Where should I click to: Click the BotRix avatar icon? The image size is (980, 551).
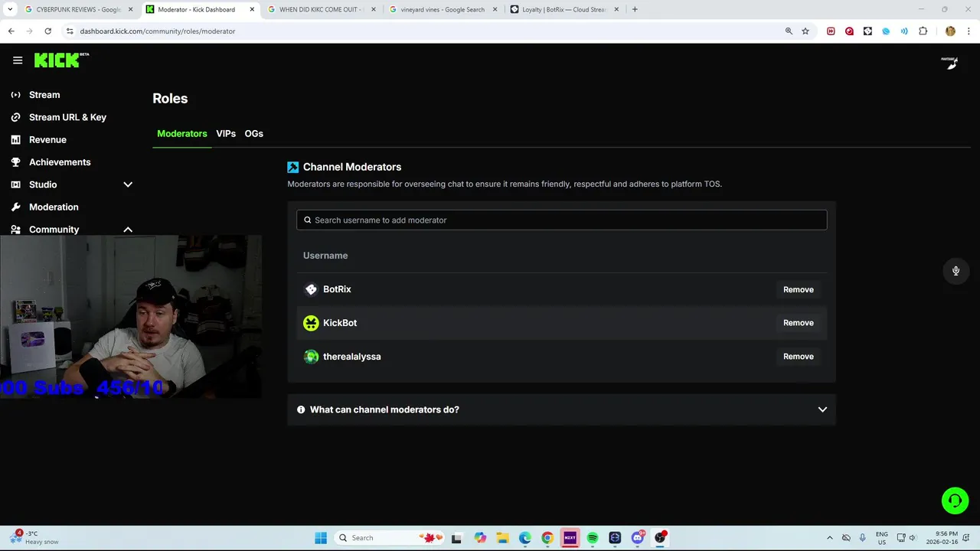coord(311,289)
